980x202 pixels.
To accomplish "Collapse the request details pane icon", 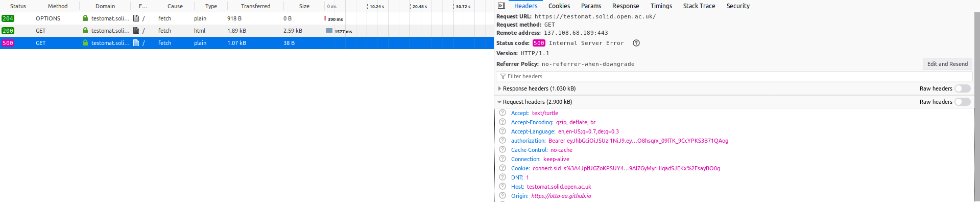I will [501, 6].
